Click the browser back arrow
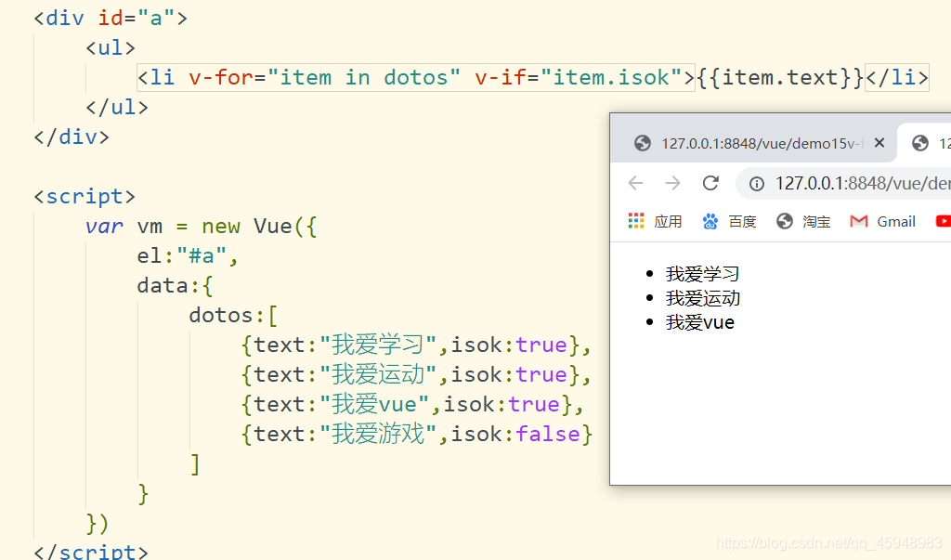Image resolution: width=951 pixels, height=560 pixels. [x=635, y=183]
